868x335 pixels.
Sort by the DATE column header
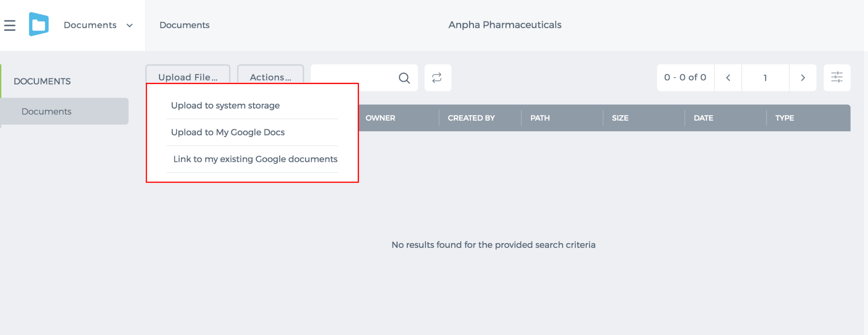[x=703, y=118]
